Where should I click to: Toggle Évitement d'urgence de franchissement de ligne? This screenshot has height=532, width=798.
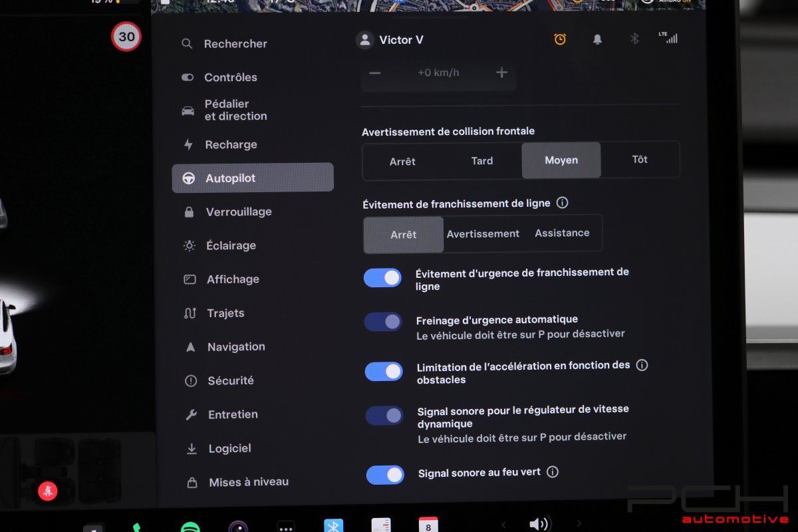coord(383,278)
